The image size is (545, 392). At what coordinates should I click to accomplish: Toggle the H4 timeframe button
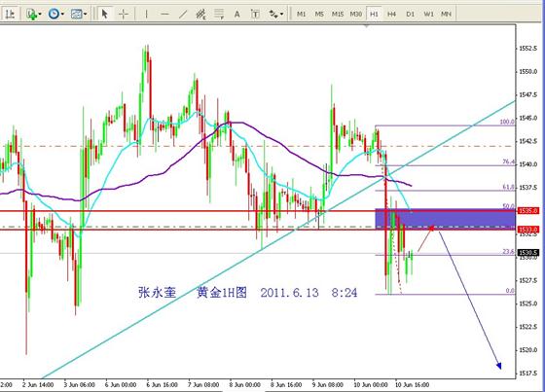point(391,14)
